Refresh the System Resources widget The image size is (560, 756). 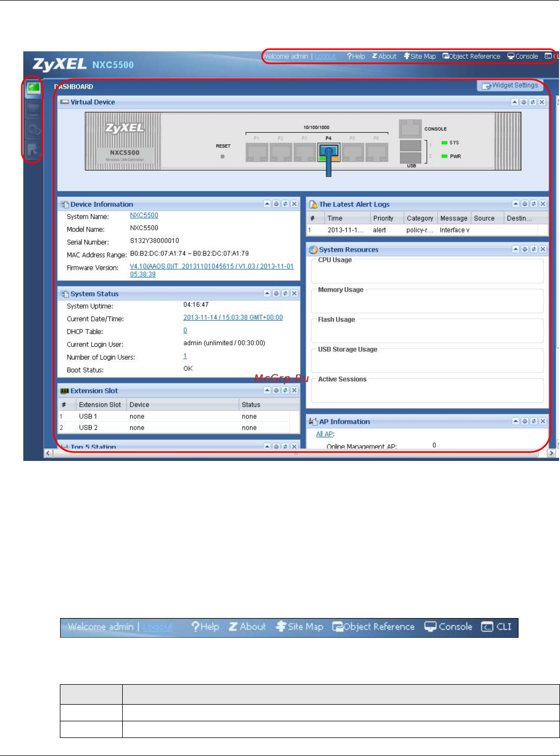pyautogui.click(x=534, y=249)
